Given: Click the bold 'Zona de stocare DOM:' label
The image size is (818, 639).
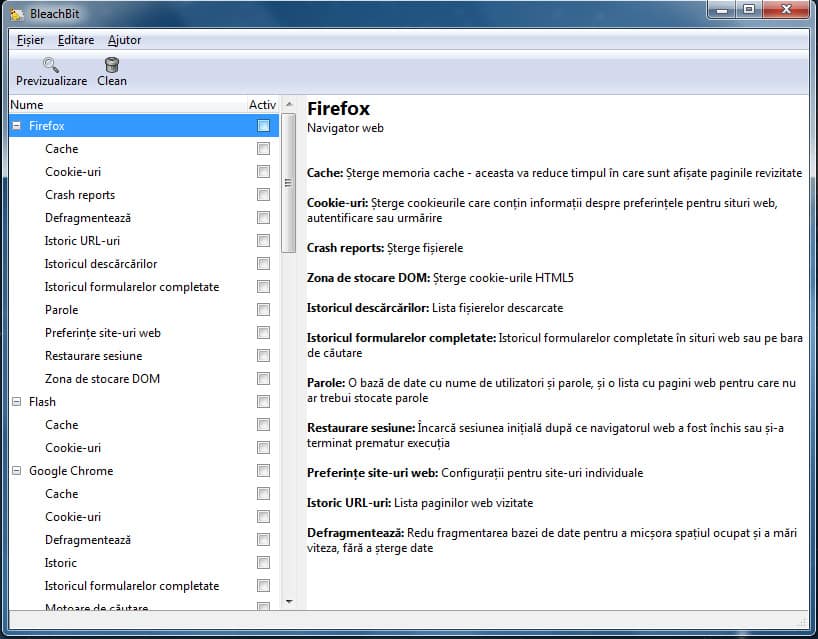Looking at the screenshot, I should [x=368, y=278].
